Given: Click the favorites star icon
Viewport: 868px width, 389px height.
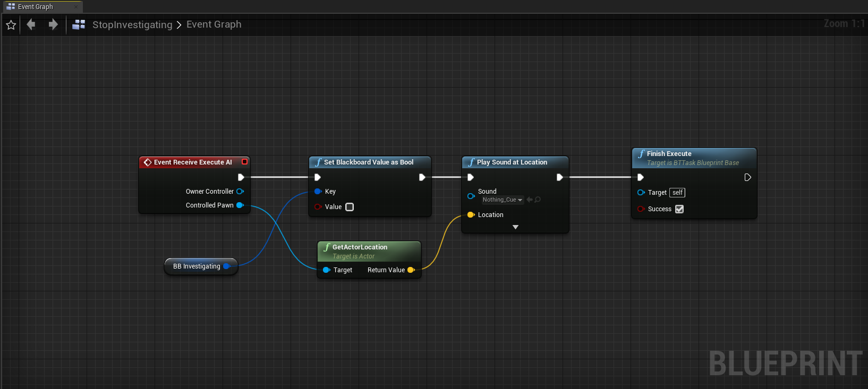Looking at the screenshot, I should (11, 25).
